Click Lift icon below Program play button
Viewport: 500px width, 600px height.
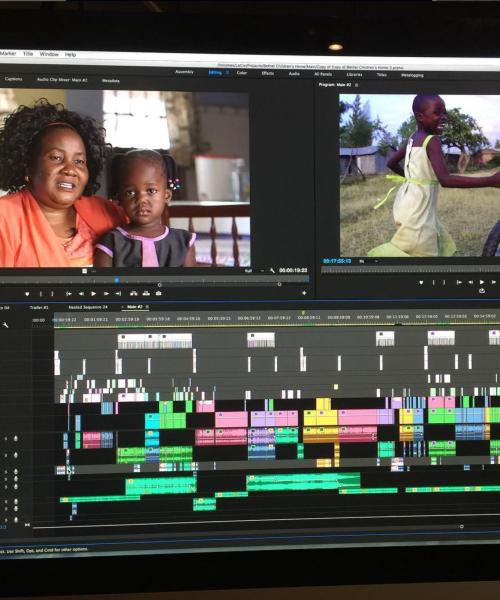tap(482, 291)
